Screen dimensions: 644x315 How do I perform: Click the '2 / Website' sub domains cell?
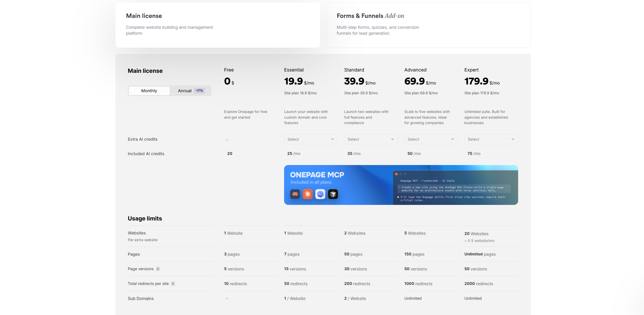click(355, 298)
